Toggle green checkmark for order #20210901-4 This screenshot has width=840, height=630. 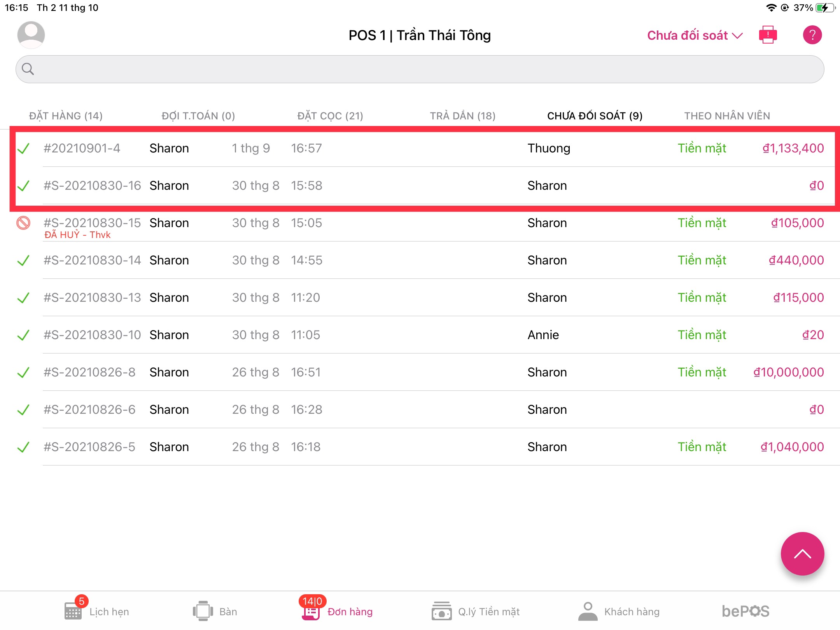pos(23,149)
